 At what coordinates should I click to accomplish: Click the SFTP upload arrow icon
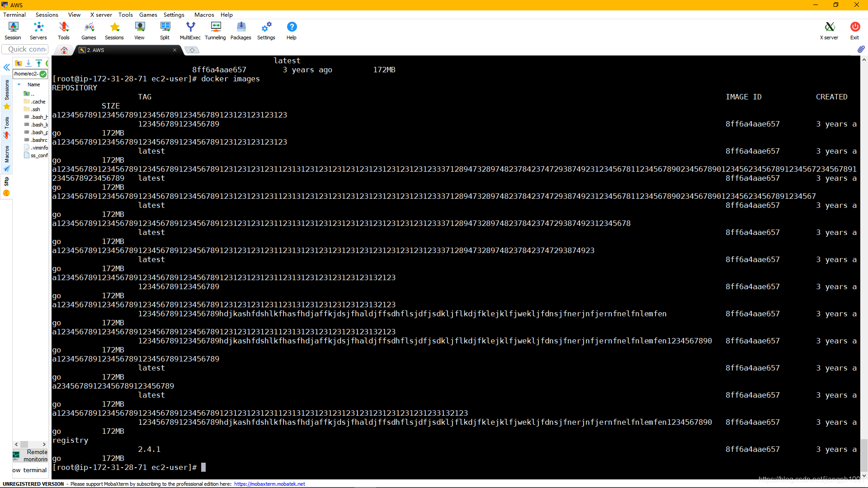point(39,63)
